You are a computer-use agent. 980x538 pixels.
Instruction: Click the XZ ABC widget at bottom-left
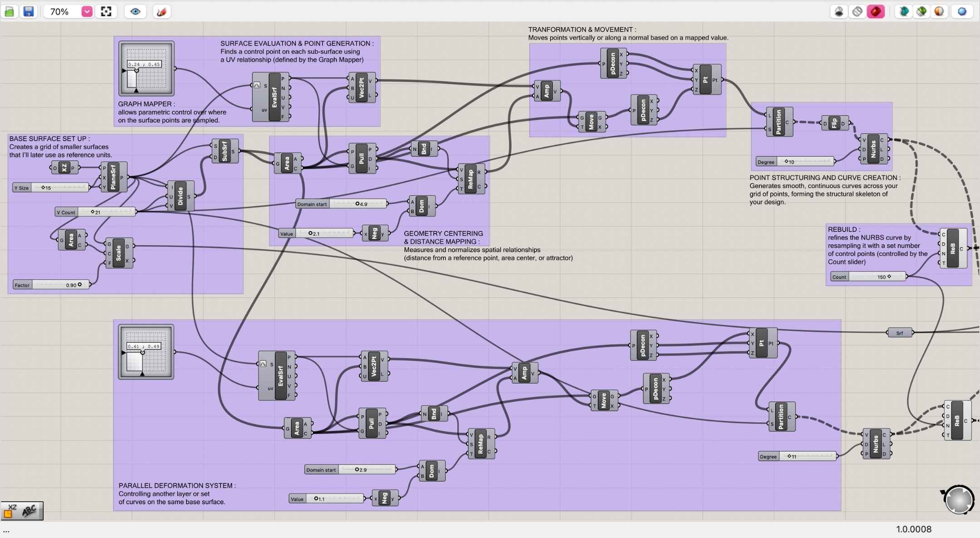22,511
